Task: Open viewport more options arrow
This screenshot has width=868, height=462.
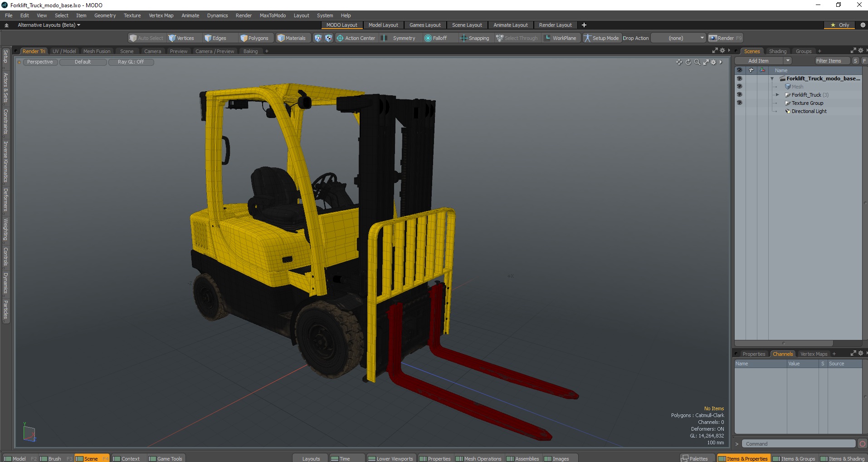Action: tap(721, 62)
